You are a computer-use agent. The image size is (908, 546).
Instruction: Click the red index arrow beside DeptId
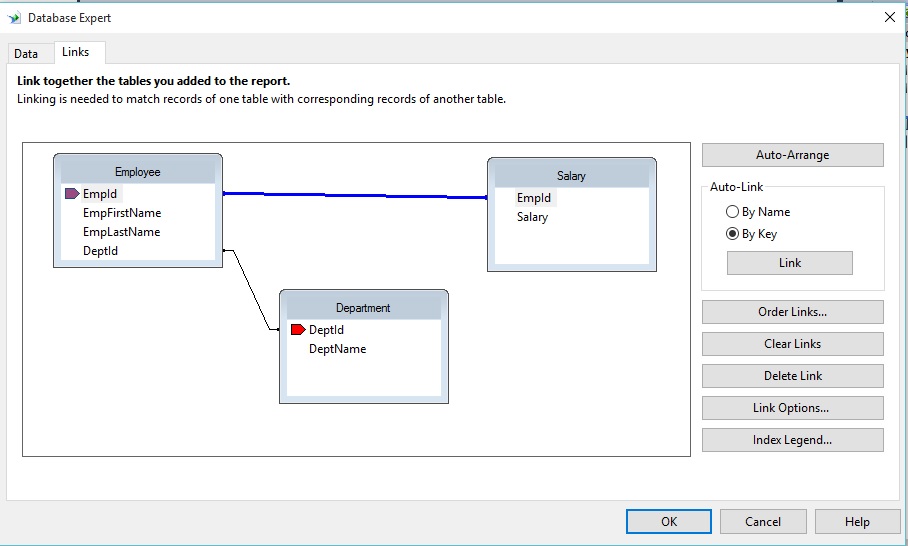[297, 330]
